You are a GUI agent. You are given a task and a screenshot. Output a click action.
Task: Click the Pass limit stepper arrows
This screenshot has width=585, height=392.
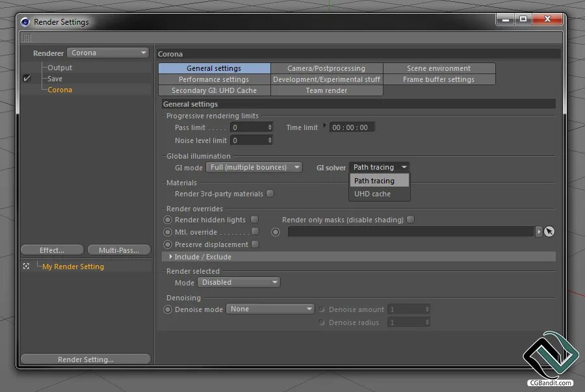tap(270, 127)
